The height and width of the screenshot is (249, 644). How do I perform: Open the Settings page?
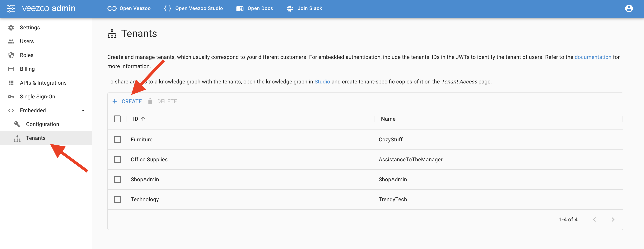tap(30, 27)
